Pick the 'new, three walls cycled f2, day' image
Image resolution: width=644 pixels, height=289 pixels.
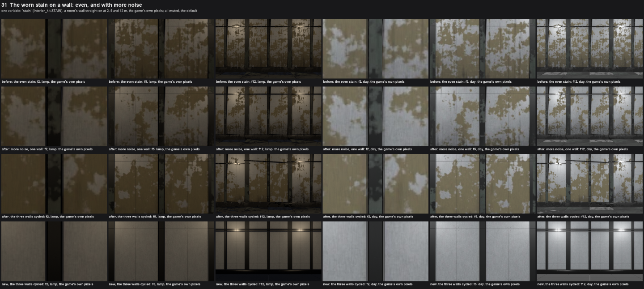(376, 251)
